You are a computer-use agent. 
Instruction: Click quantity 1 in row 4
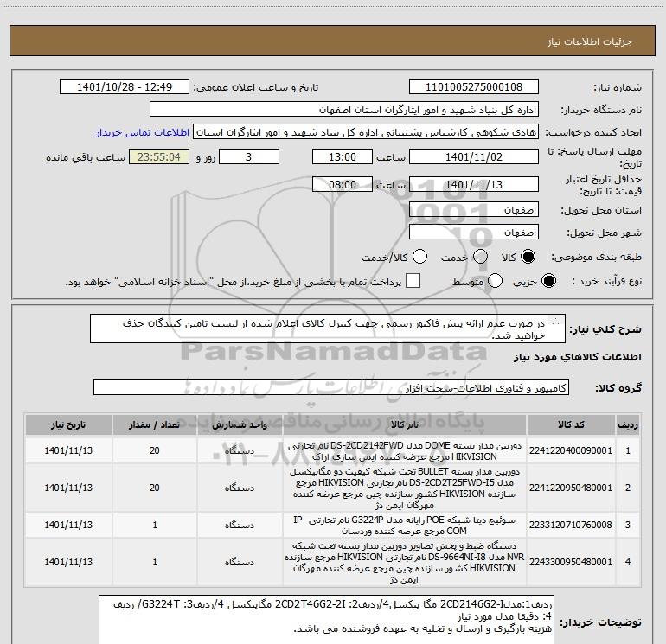(155, 562)
